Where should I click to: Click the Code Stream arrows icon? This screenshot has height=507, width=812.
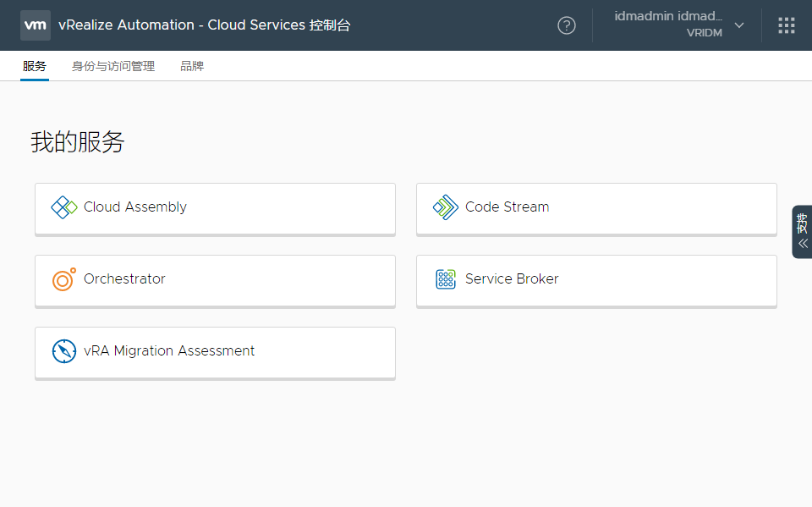[446, 207]
